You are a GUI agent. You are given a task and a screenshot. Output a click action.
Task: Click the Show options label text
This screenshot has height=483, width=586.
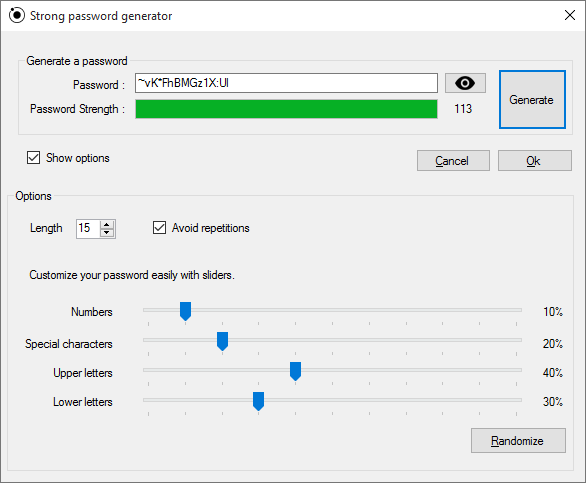click(x=78, y=158)
